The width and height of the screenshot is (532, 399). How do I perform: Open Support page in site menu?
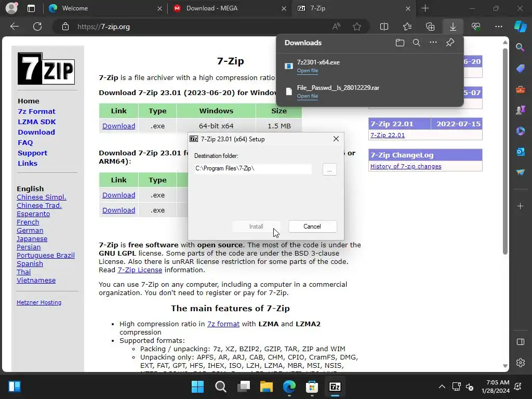point(32,153)
